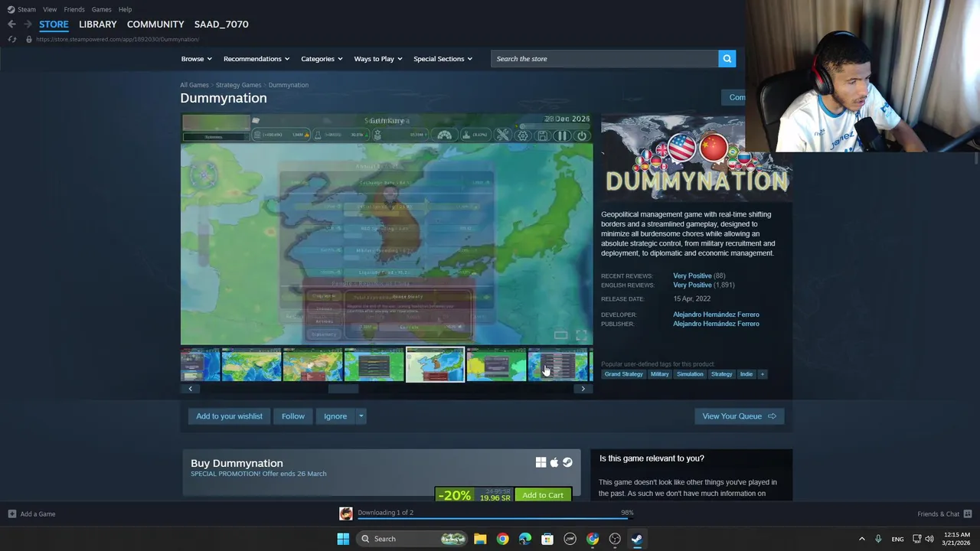Open the All Games breadcrumb link
The height and width of the screenshot is (551, 980).
point(194,85)
